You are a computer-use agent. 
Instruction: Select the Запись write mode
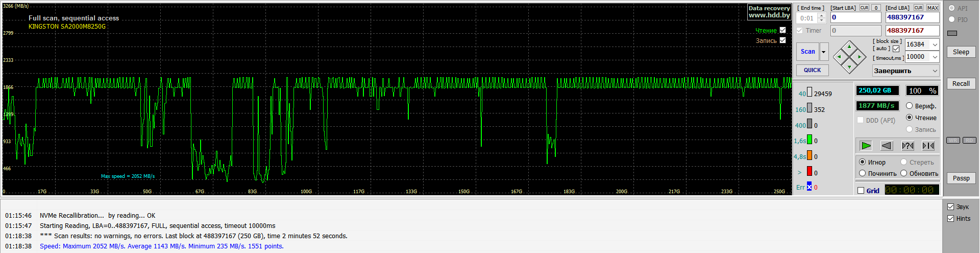click(909, 129)
